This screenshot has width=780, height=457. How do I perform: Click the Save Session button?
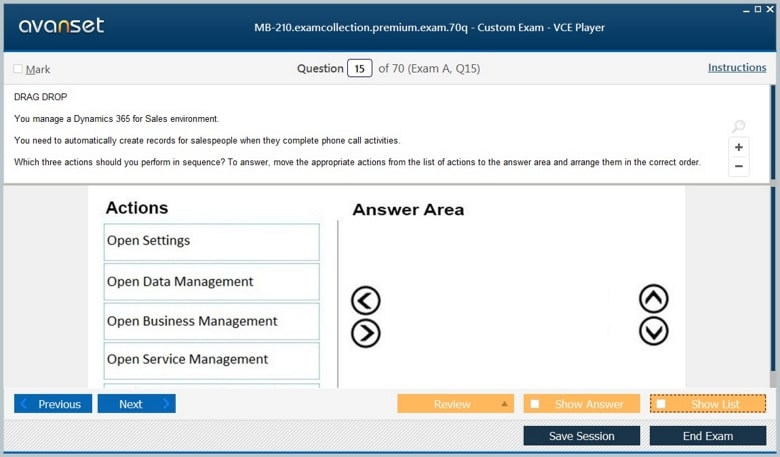tap(581, 436)
